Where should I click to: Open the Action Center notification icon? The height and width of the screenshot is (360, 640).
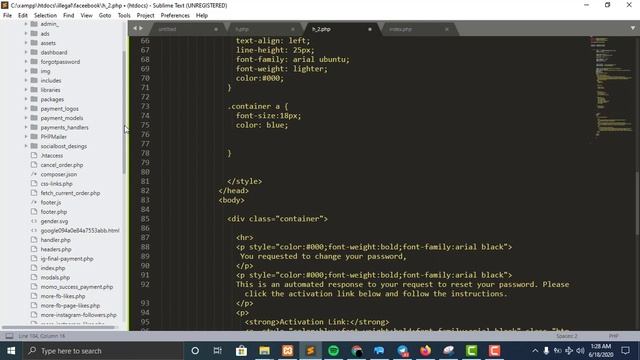(625, 351)
